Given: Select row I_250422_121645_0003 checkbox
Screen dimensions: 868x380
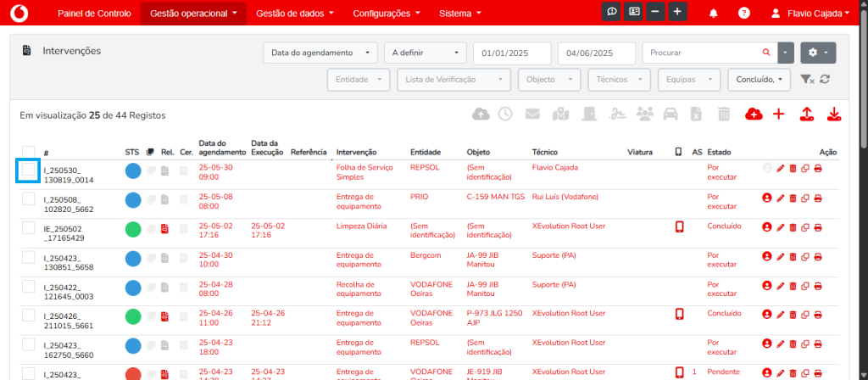Looking at the screenshot, I should pos(28,286).
